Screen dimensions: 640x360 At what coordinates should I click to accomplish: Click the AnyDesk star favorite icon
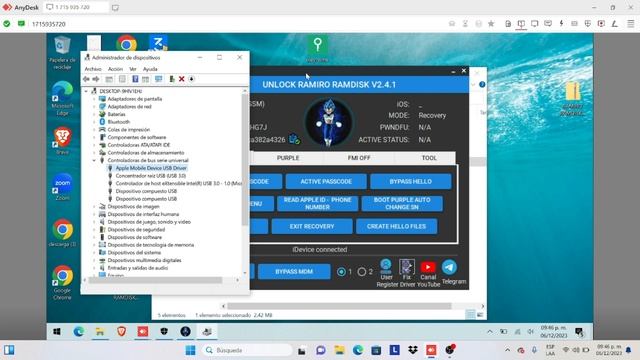491,24
